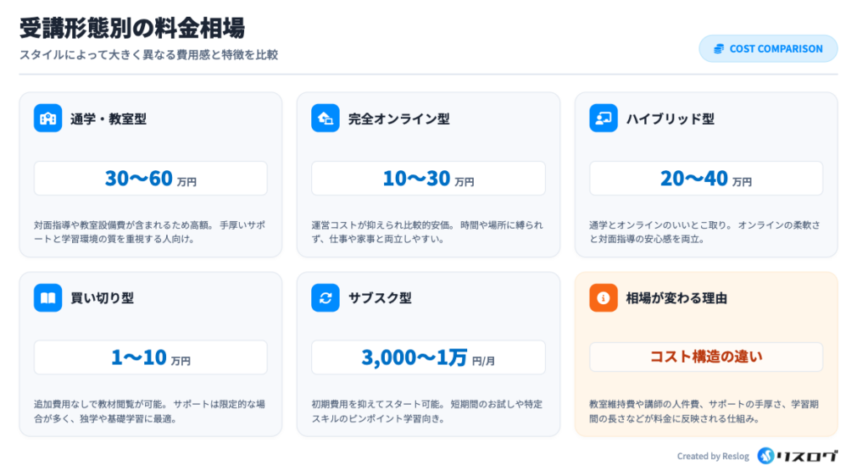Click the 10〜30万円 price box

[x=428, y=179]
